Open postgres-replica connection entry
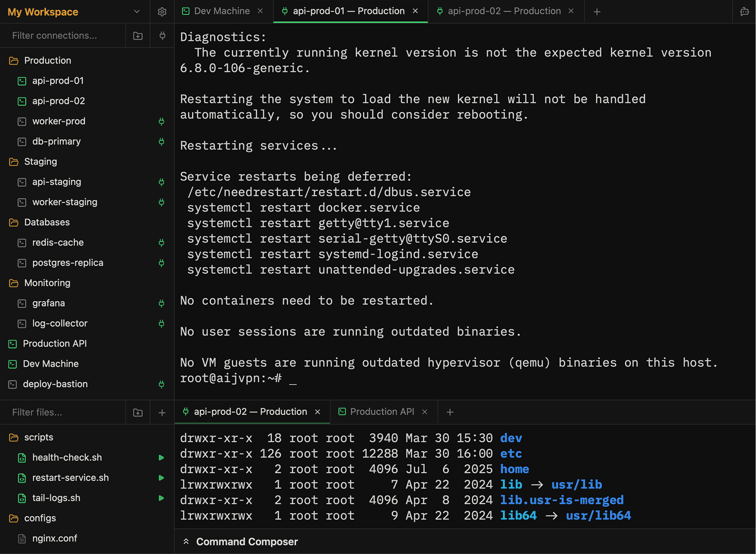The height and width of the screenshot is (554, 756). coord(87,262)
